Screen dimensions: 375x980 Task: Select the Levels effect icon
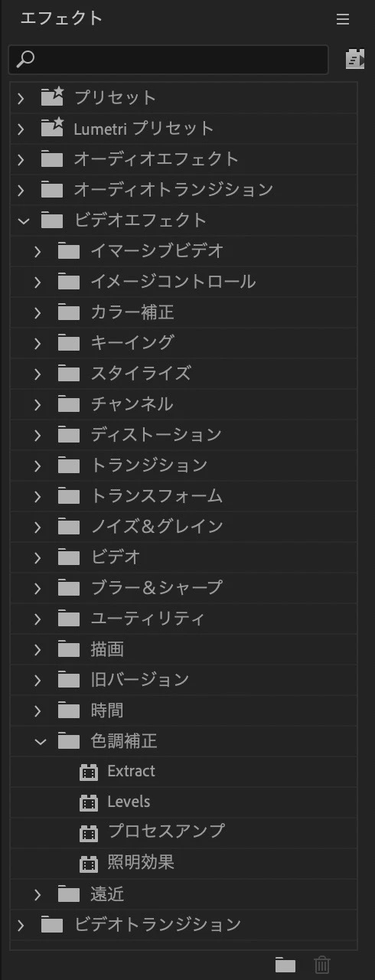point(90,802)
